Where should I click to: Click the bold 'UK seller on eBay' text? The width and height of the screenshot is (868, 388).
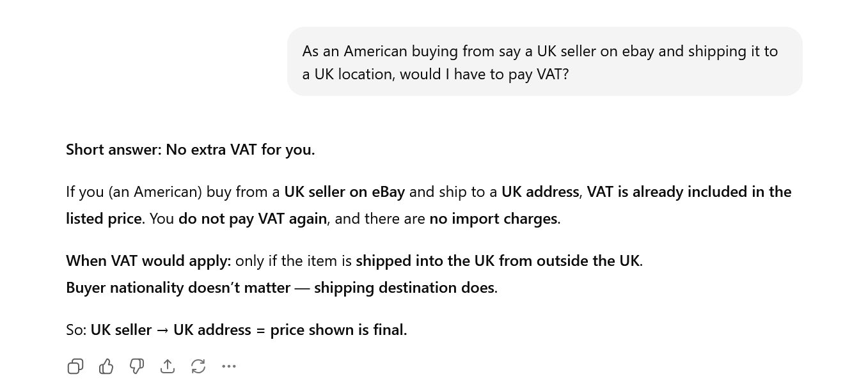tap(344, 192)
